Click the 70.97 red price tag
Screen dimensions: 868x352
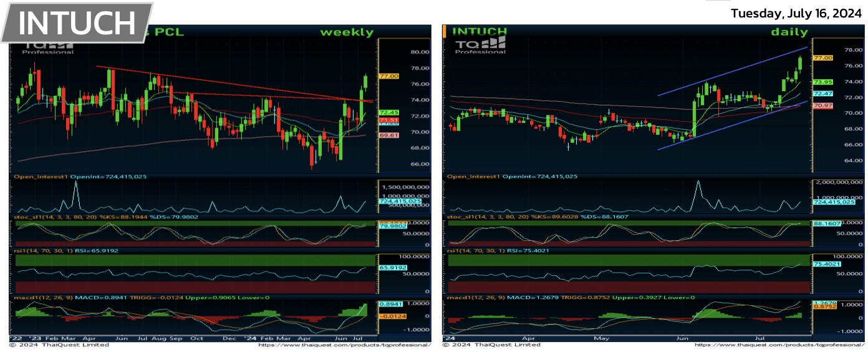coord(823,106)
